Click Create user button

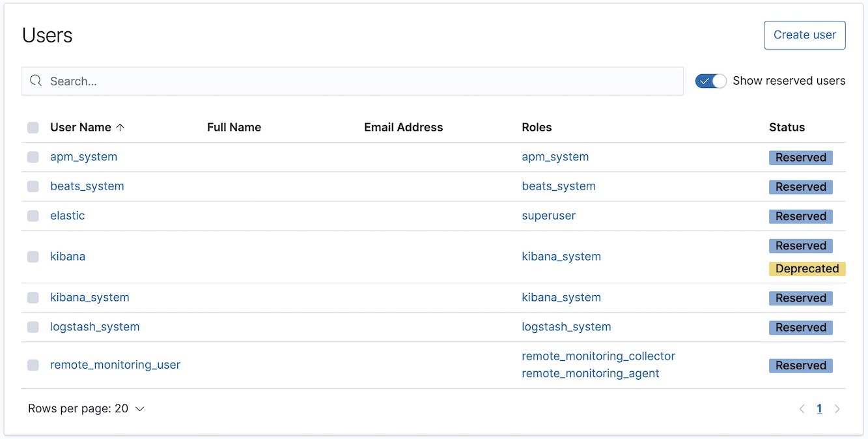pyautogui.click(x=804, y=35)
